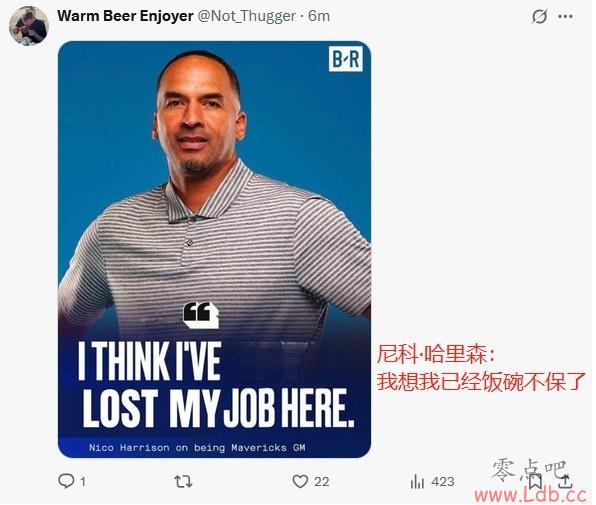Click the quotation mark graphic in image
Screen dimensions: 596x505
click(201, 315)
